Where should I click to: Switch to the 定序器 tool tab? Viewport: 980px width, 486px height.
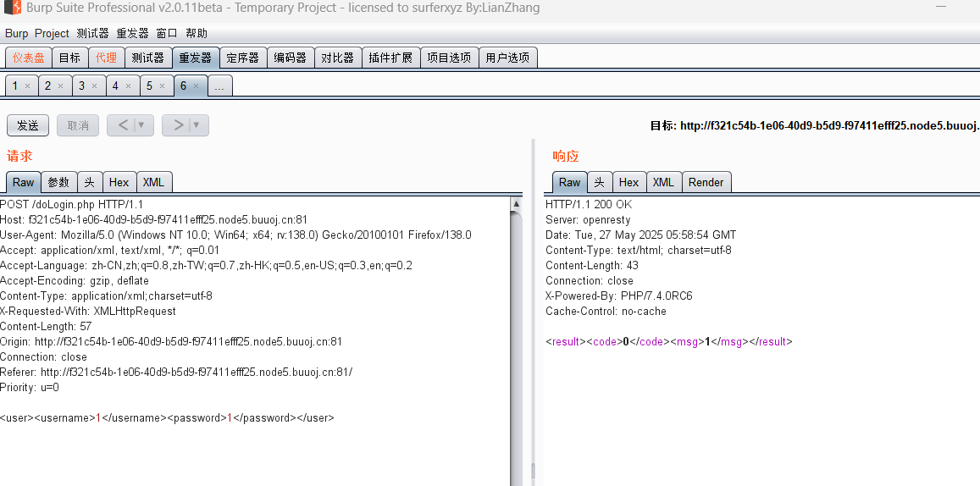coord(243,58)
